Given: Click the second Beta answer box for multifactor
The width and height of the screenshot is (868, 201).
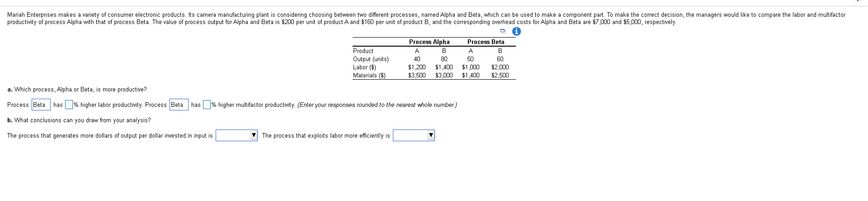Looking at the screenshot, I should (179, 105).
